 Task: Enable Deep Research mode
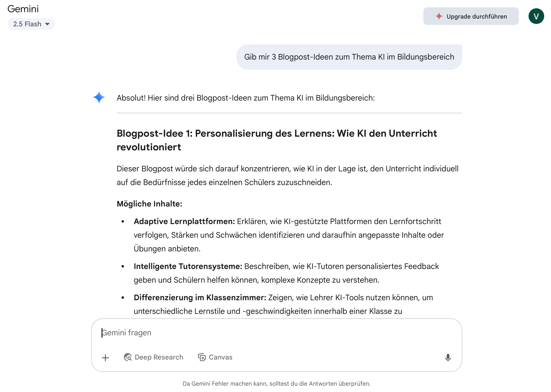pyautogui.click(x=153, y=357)
